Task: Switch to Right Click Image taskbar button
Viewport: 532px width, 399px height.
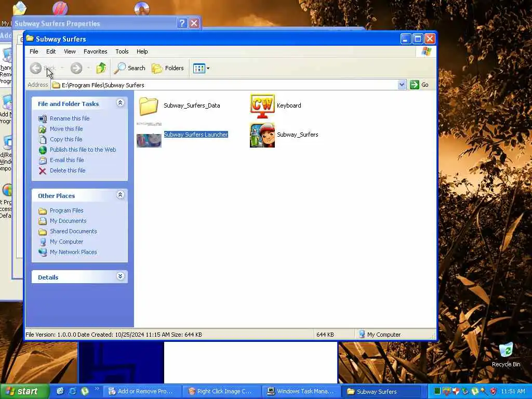Action: click(x=221, y=392)
